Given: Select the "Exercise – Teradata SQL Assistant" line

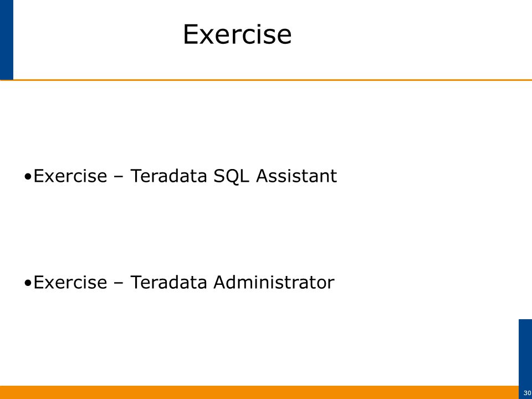Looking at the screenshot, I should 181,176.
